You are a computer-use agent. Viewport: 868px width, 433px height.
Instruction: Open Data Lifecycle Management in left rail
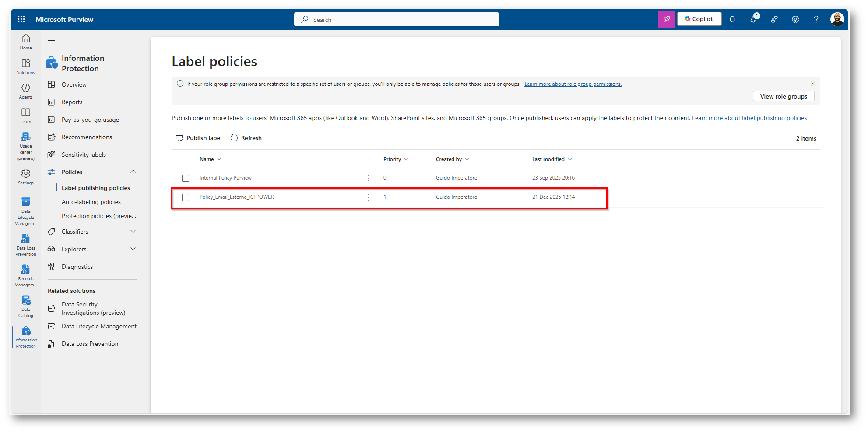pyautogui.click(x=26, y=211)
